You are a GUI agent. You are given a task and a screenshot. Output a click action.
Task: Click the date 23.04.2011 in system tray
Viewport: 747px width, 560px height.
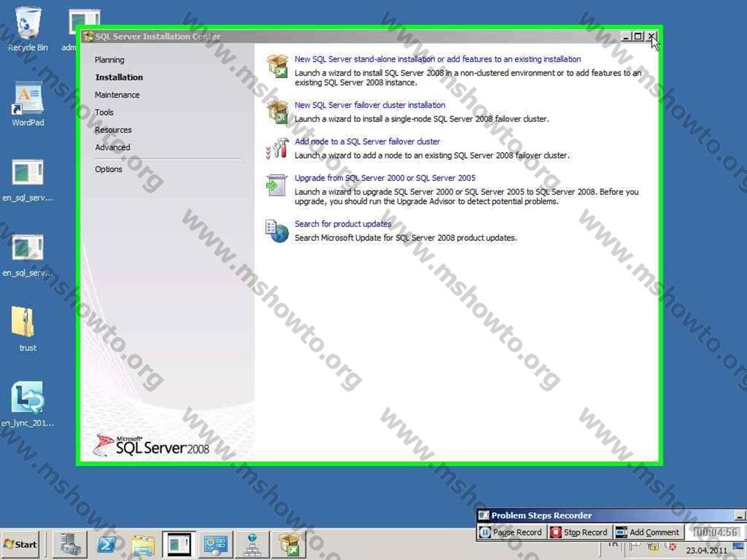[707, 550]
